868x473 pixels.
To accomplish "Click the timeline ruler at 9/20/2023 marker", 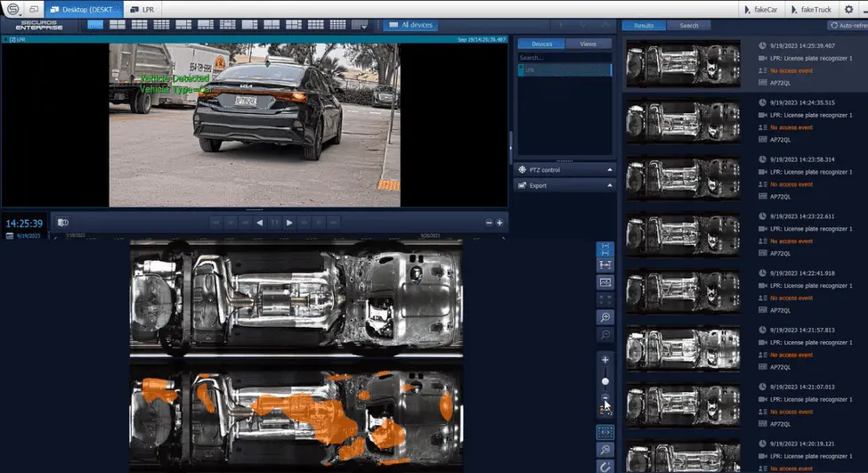I will point(430,236).
